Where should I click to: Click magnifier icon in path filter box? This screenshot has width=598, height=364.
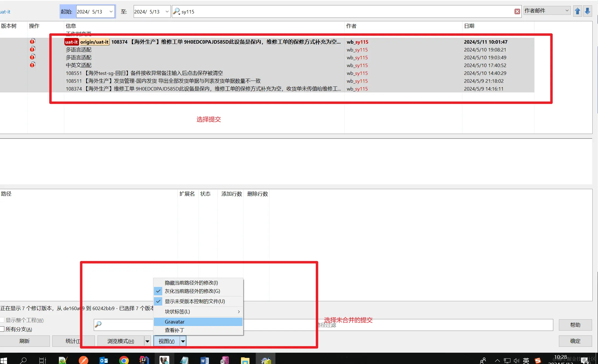[x=98, y=324]
